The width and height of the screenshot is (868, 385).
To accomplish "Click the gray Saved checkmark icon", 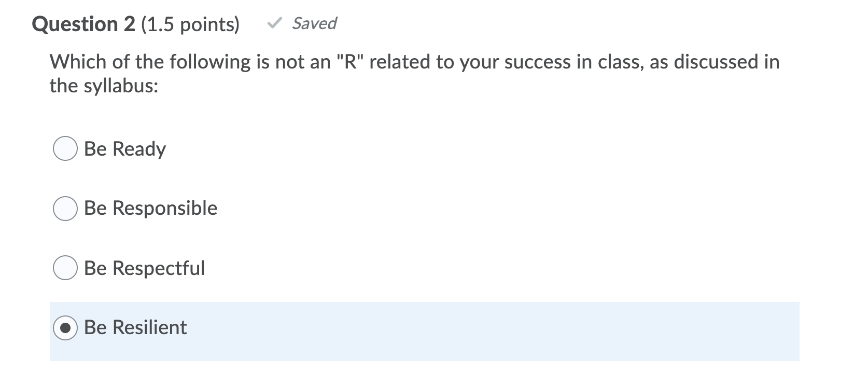I will click(x=275, y=23).
